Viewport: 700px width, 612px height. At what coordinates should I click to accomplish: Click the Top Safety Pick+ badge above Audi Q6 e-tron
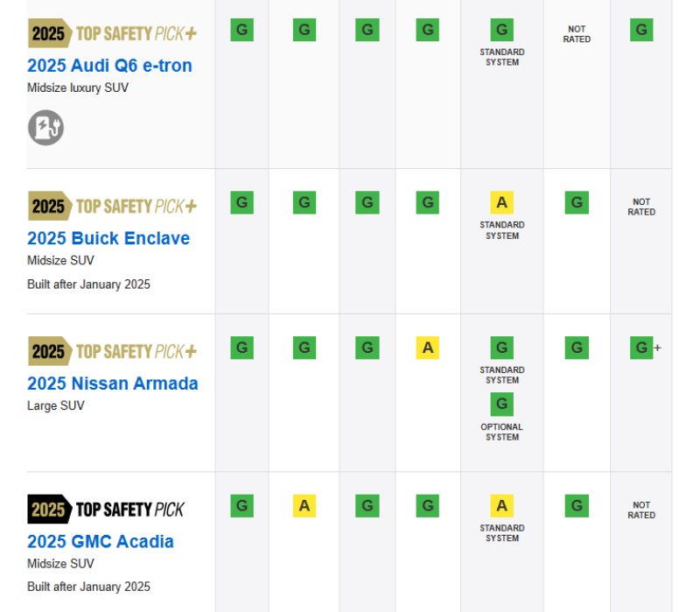tap(112, 33)
